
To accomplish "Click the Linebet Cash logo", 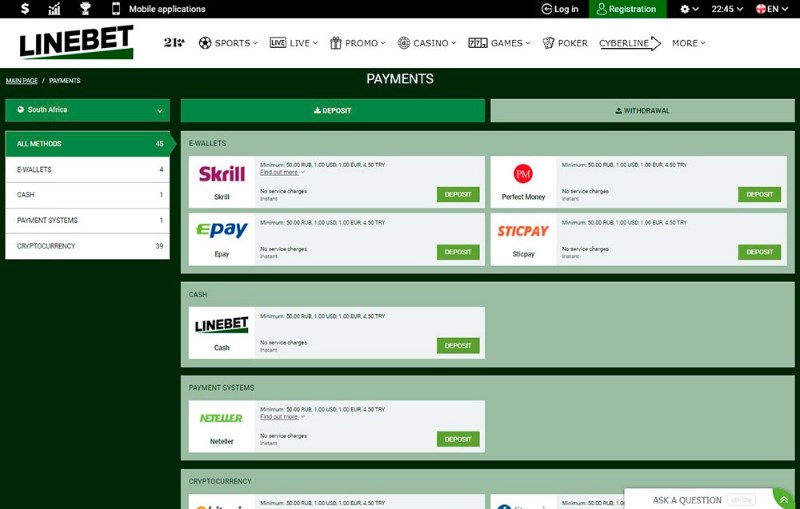I will click(x=221, y=325).
